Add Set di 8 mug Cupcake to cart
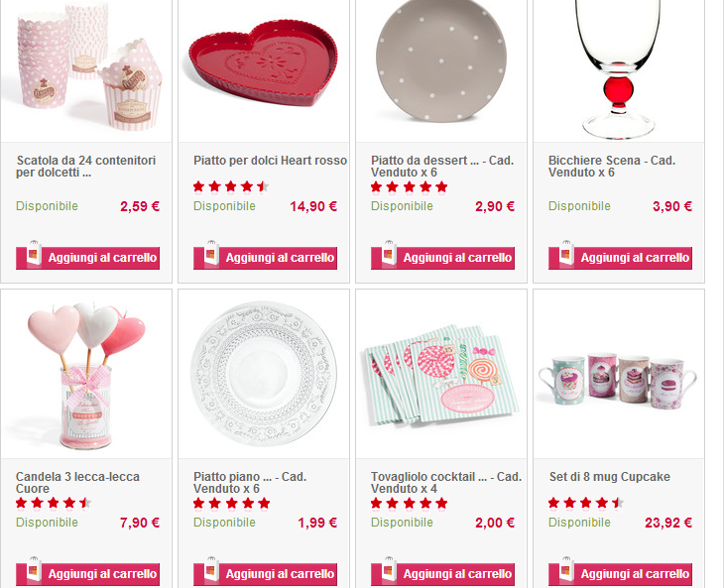 620,574
